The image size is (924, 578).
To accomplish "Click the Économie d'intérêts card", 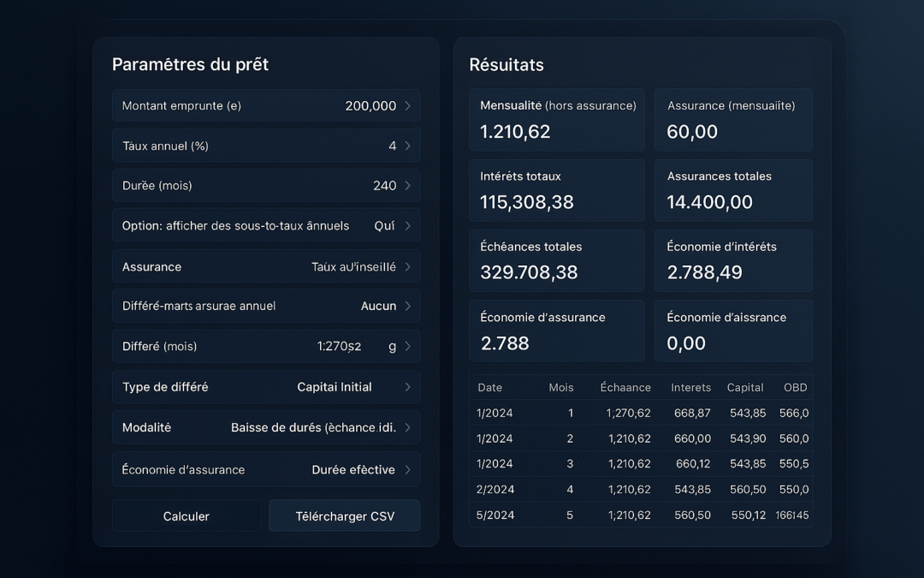I will click(733, 260).
